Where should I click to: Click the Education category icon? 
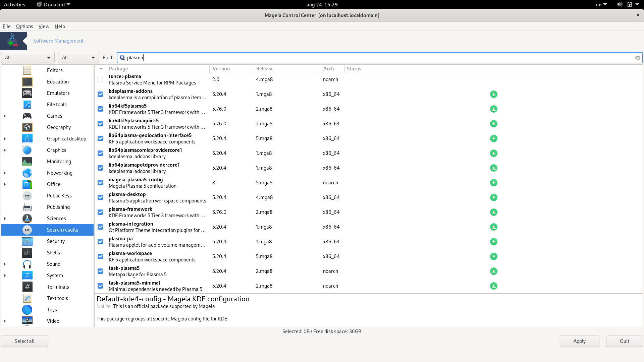click(x=27, y=82)
